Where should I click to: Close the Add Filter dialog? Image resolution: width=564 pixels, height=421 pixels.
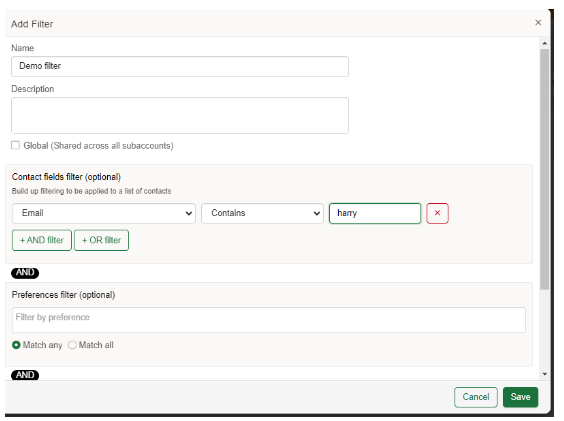point(538,23)
